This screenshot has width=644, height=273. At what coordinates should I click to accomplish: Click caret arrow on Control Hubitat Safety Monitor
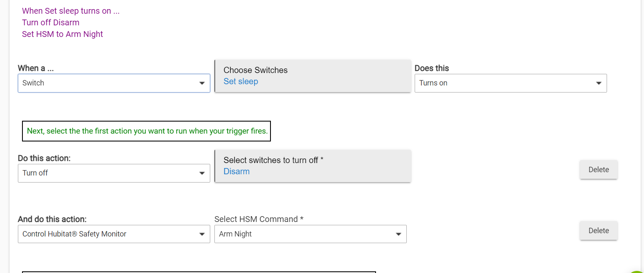(x=202, y=234)
